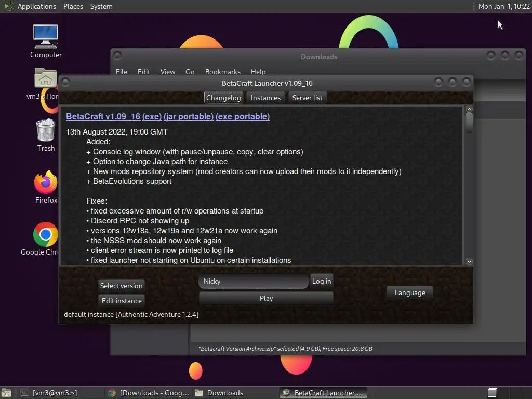Switch to Downloads - Google Chrome taskbar entry
This screenshot has width=532, height=399.
coord(149,393)
